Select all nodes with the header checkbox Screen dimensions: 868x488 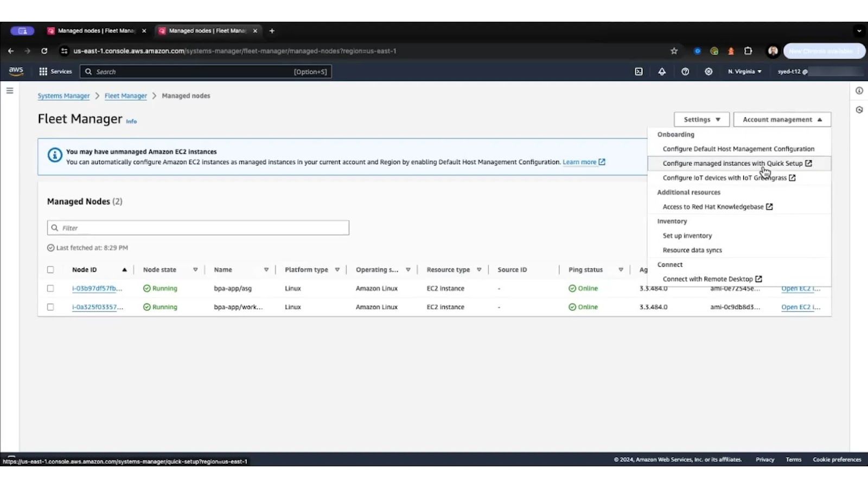[x=50, y=269]
